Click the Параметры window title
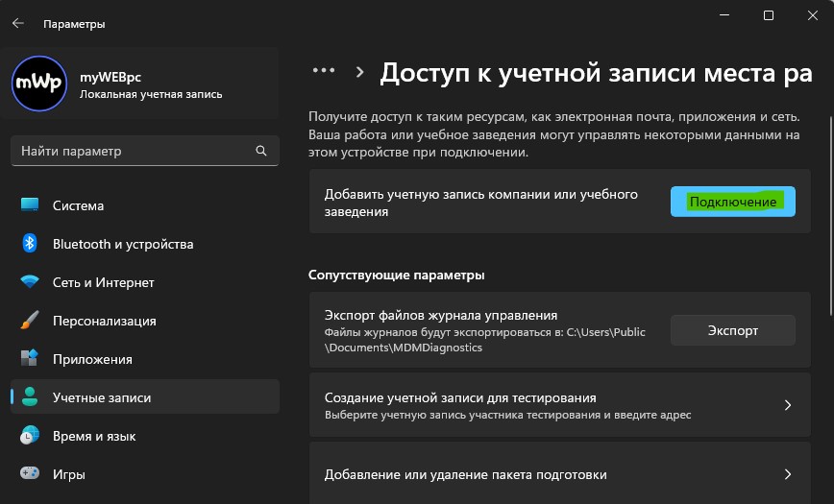Viewport: 834px width, 504px height. (x=74, y=24)
